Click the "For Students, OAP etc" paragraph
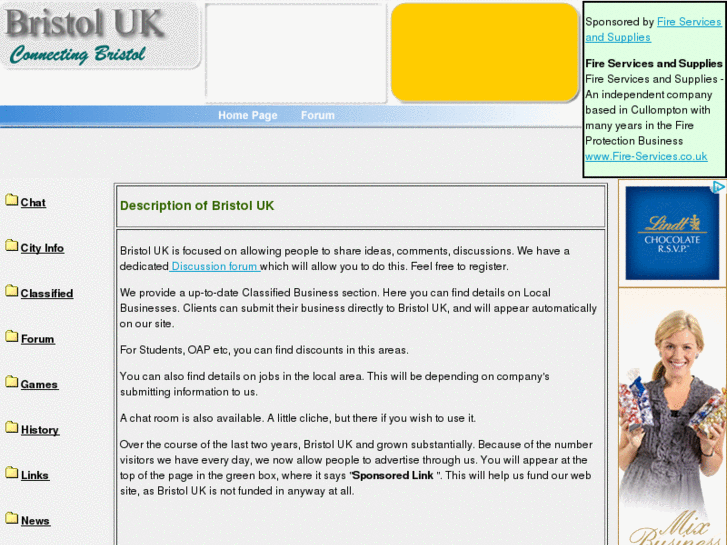Viewport: 727px width, 545px height. click(x=264, y=350)
